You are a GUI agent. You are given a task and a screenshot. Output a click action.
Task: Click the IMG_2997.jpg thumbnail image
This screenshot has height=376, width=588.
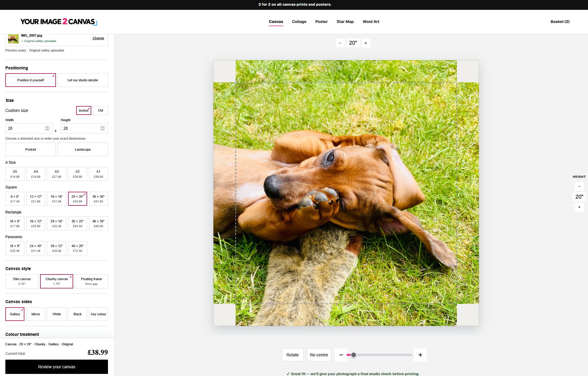[13, 38]
